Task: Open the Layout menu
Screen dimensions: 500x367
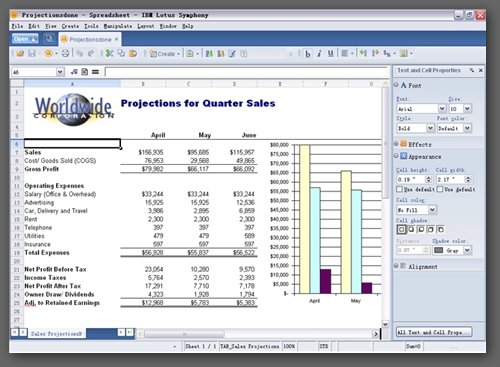Action: pyautogui.click(x=146, y=26)
